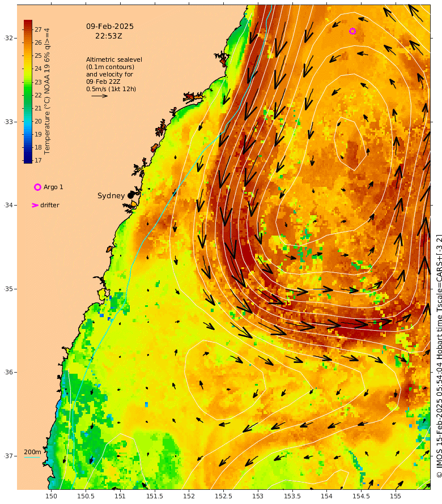This screenshot has height=504, width=442.
Task: Click the dark red 27 end of colorbar
Action: pos(28,24)
